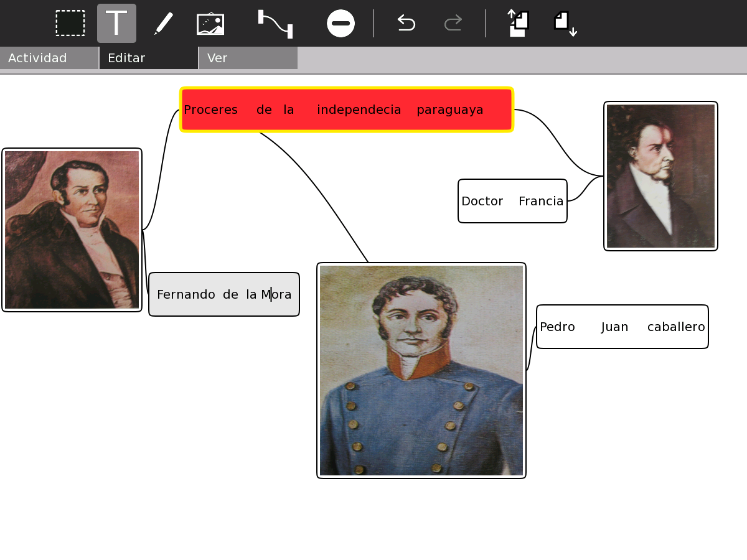Select the red 'Proceres de la independecia paraguaya' node

[x=346, y=110]
